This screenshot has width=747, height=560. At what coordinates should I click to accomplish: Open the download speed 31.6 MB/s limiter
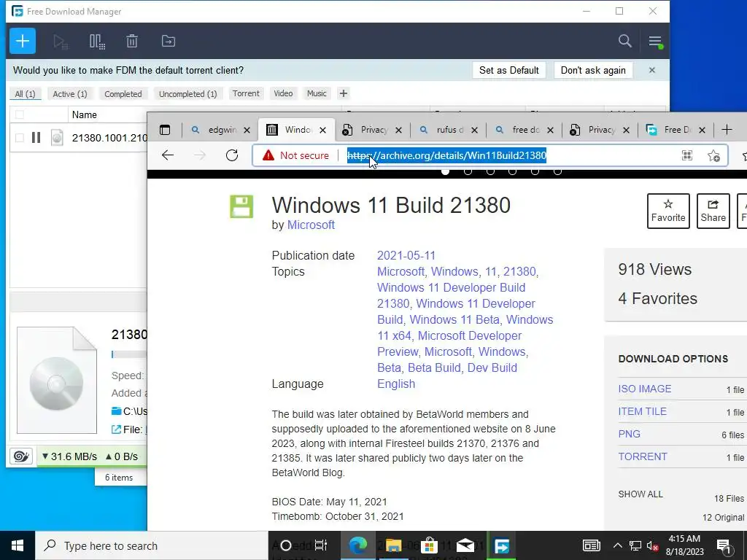[x=69, y=456]
